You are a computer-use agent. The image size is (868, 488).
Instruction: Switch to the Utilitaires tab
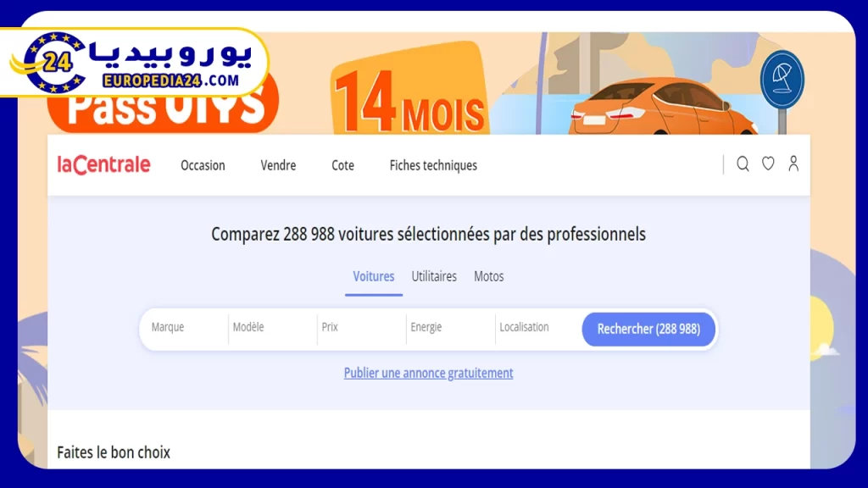(434, 276)
